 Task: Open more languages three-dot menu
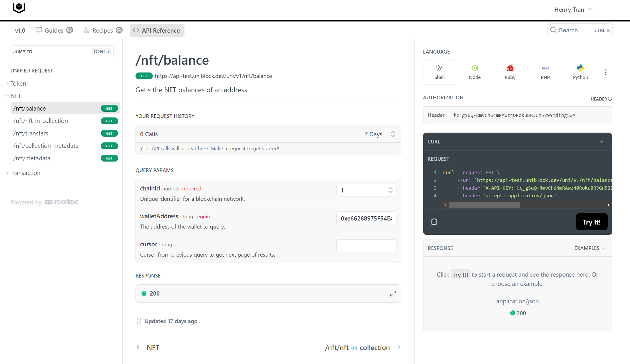[605, 72]
